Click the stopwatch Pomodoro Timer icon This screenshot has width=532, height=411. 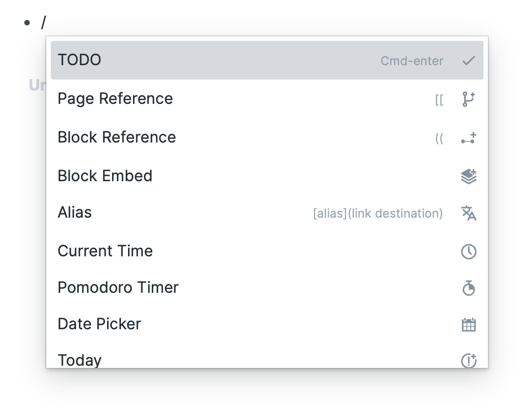[469, 288]
